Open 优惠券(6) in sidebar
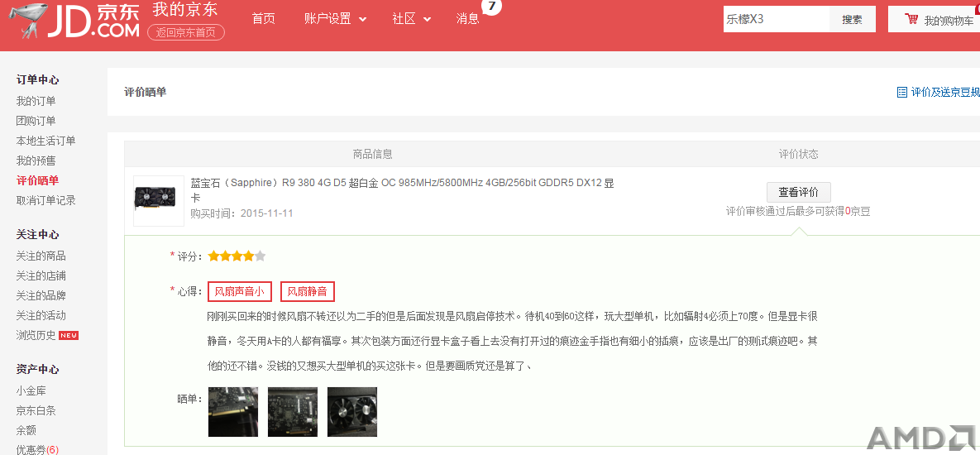 [37, 450]
